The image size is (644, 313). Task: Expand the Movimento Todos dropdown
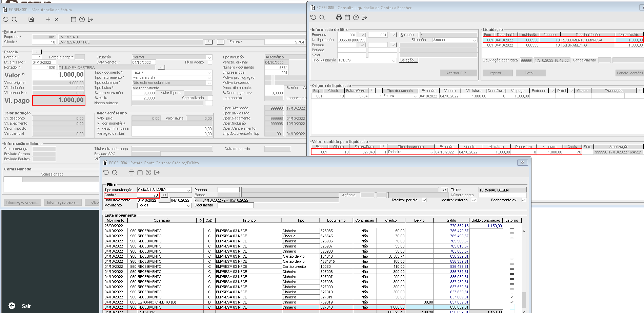click(189, 205)
